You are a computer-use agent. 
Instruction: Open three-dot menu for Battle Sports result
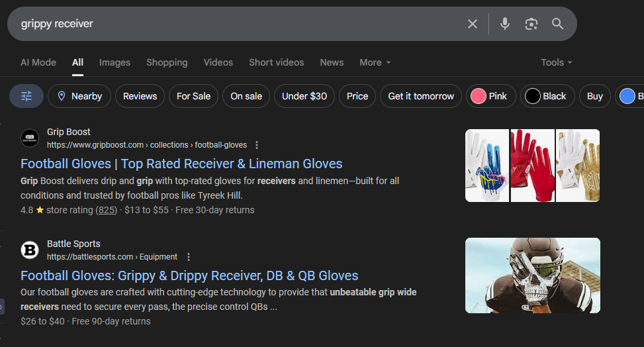[x=189, y=257]
